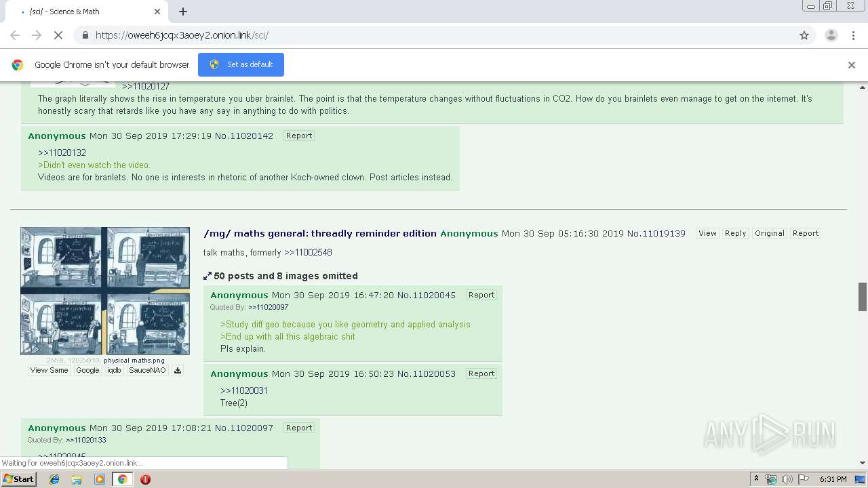Viewport: 868px width, 488px height.
Task: Open a new tab with the plus button
Action: pos(183,12)
